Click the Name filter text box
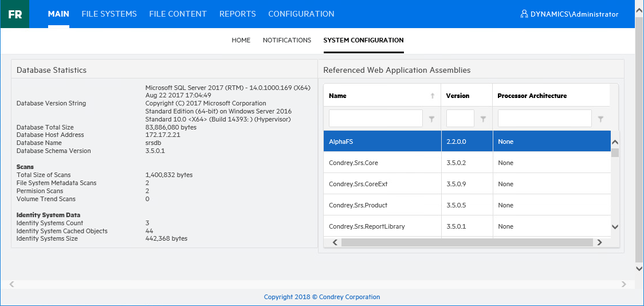 pos(375,119)
